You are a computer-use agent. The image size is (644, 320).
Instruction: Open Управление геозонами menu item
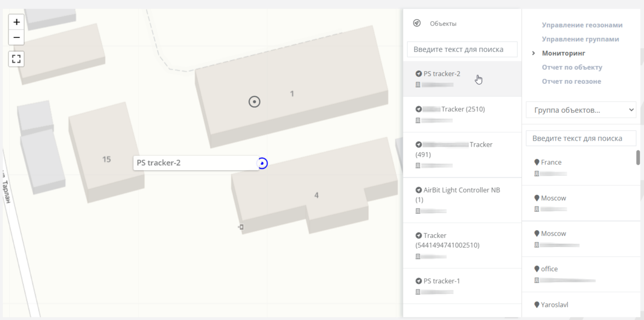tap(582, 25)
